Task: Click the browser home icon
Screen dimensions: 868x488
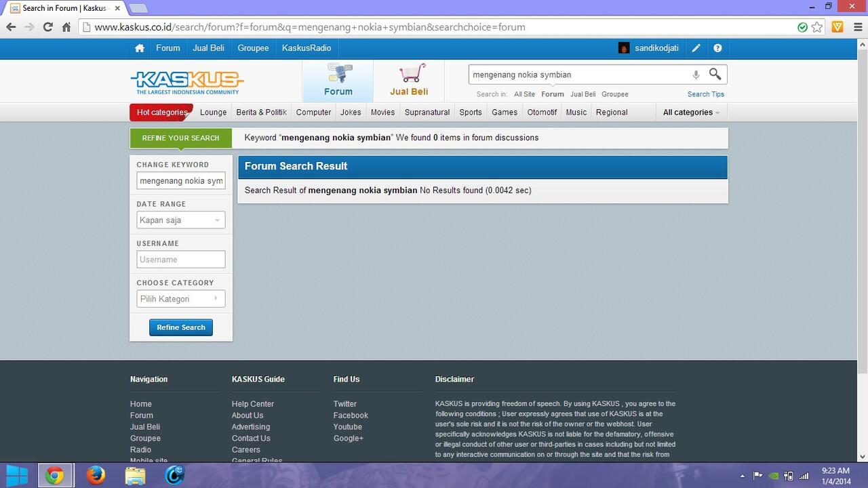Action: pyautogui.click(x=66, y=27)
